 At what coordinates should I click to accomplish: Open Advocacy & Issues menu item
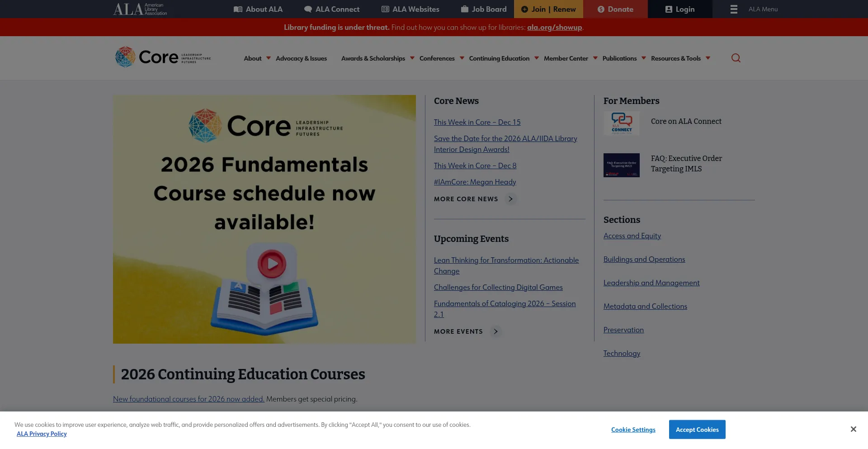[x=301, y=58]
